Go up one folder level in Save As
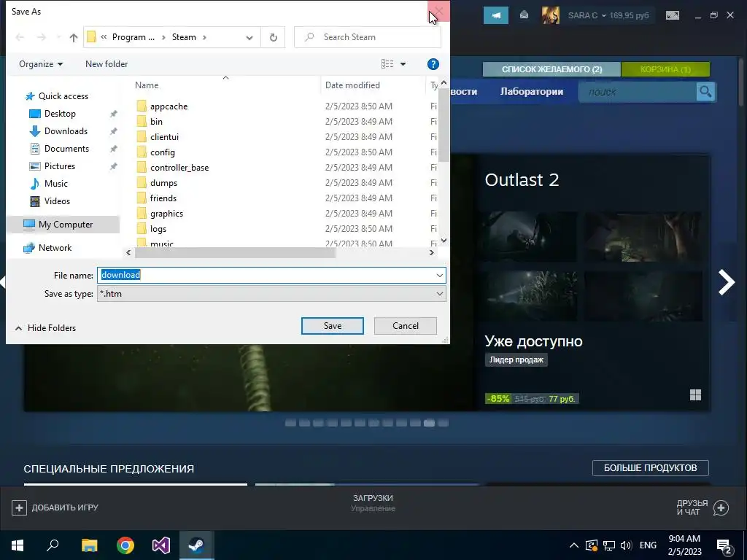Viewport: 747px width, 560px height. (74, 37)
